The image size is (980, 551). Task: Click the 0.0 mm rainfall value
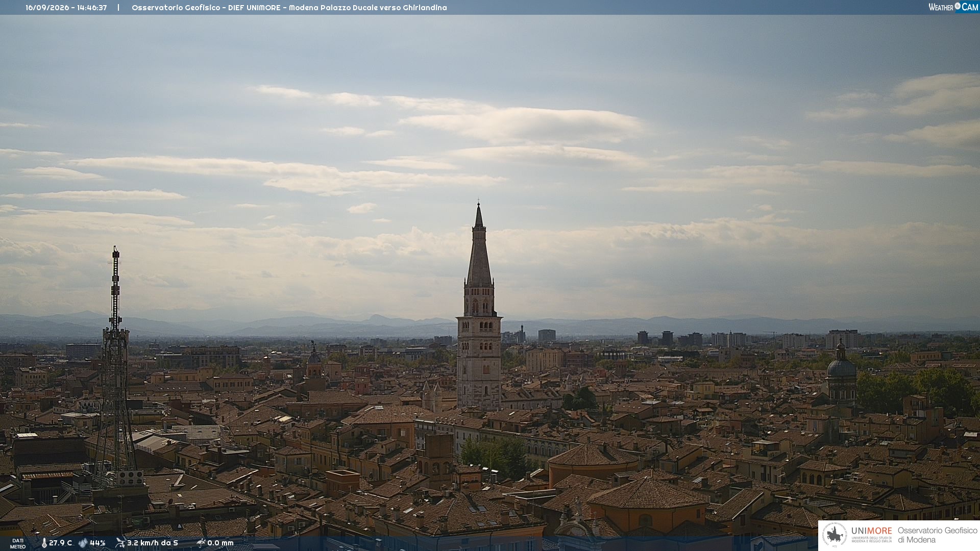coord(220,543)
